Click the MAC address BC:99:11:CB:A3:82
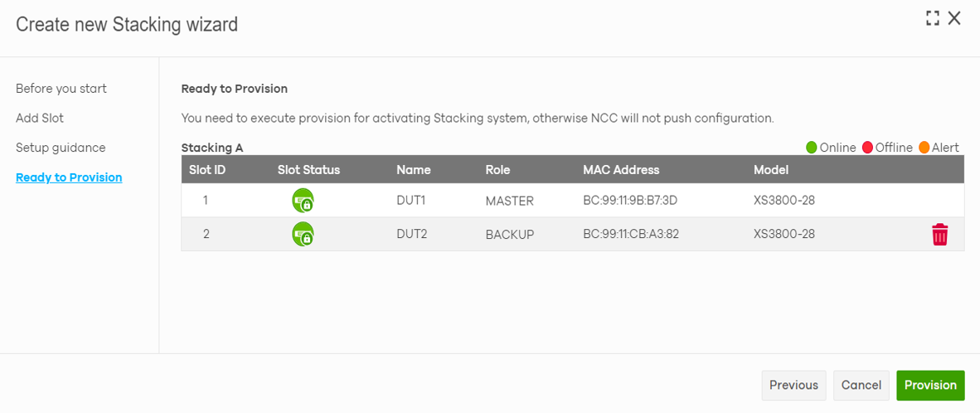Screen dimensions: 980x413 click(631, 235)
